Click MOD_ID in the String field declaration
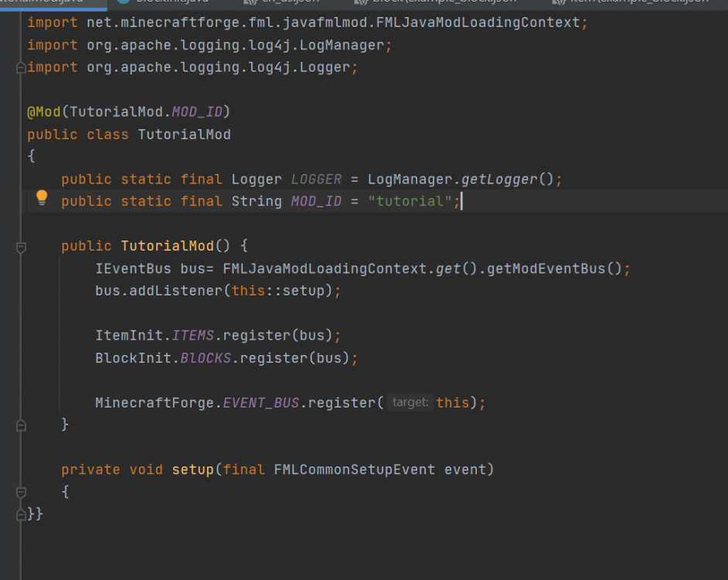Screen dimensions: 728x580 tap(316, 201)
